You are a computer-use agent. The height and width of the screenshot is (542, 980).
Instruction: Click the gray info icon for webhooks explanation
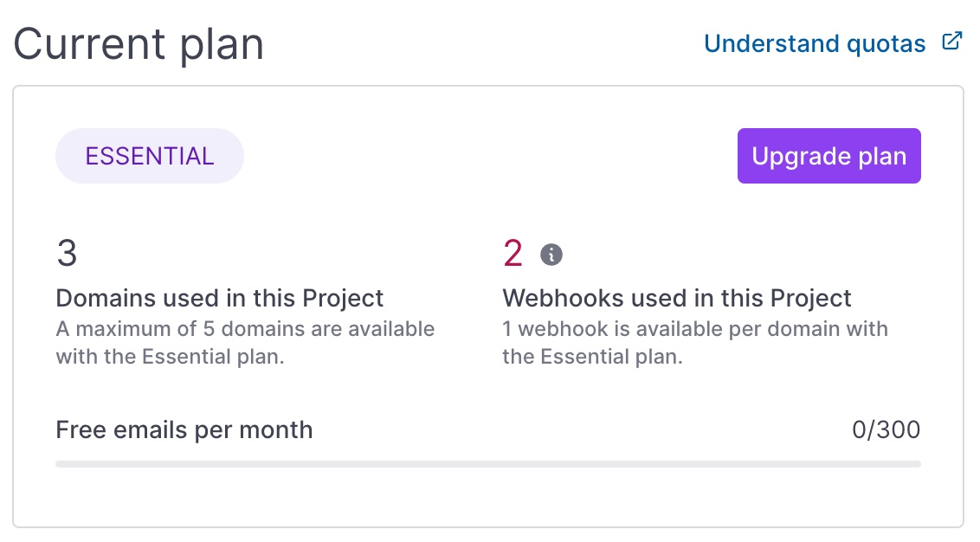(551, 254)
